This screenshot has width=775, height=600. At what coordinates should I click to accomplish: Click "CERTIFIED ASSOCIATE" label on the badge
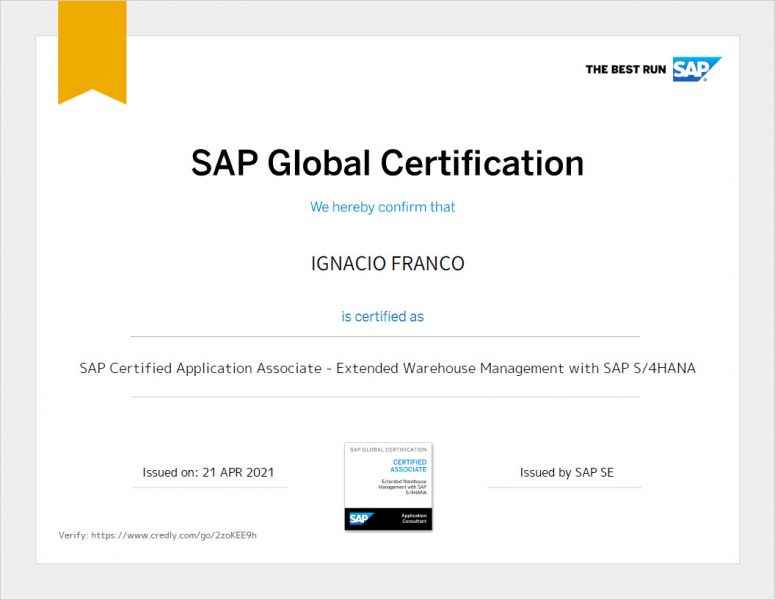coord(408,466)
